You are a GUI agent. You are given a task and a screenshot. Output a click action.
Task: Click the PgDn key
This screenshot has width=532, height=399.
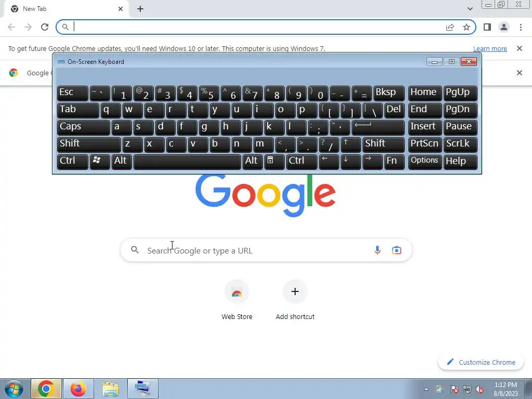pyautogui.click(x=460, y=110)
